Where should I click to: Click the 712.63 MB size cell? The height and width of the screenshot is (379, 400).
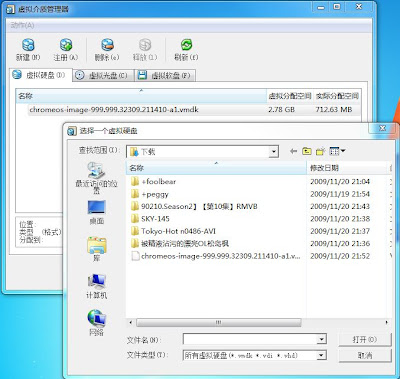click(334, 109)
